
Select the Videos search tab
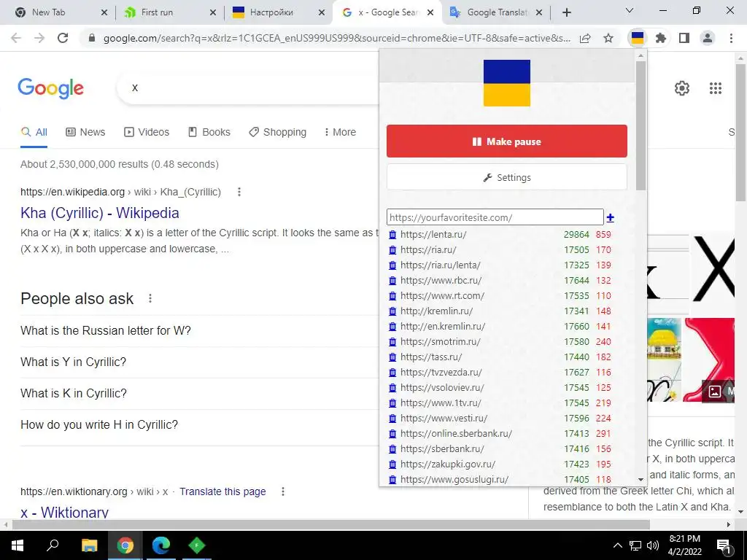[147, 133]
